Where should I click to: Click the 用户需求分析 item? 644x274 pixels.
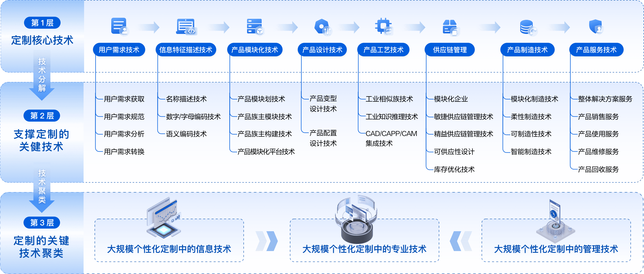pos(124,134)
